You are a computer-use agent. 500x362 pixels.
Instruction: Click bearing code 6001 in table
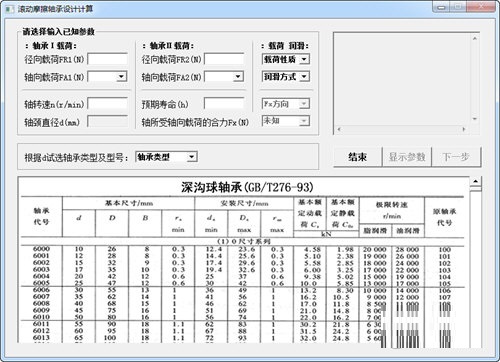[x=41, y=256]
